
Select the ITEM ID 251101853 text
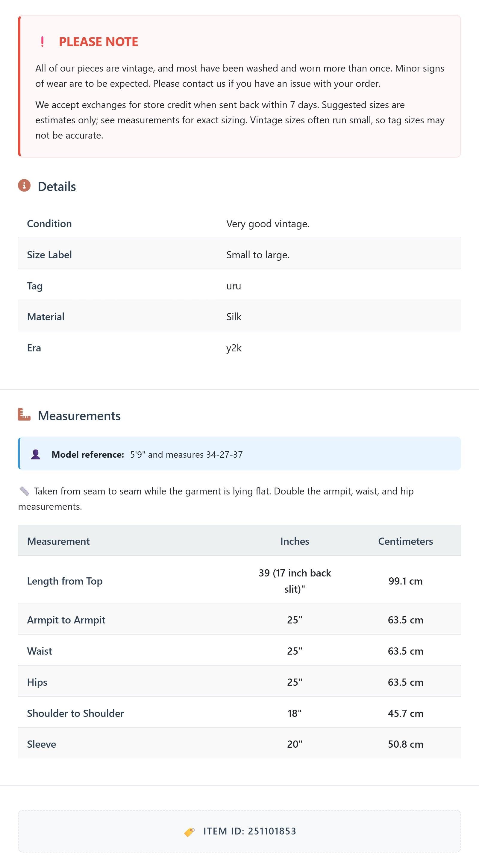click(250, 831)
